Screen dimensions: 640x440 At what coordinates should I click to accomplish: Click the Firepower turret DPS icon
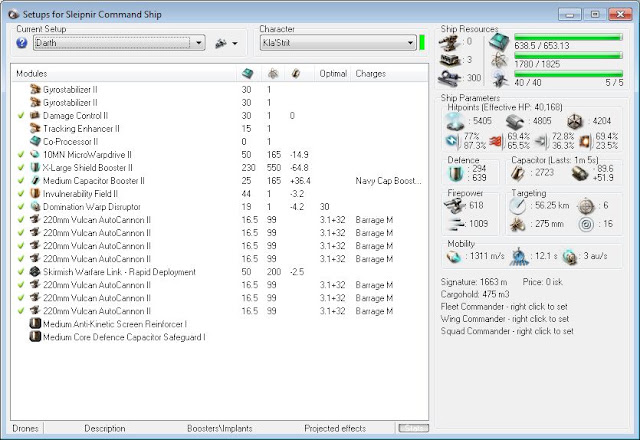(454, 205)
